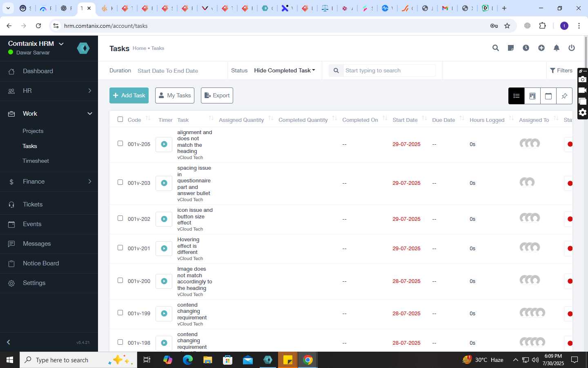Open pinned tasks view
The height and width of the screenshot is (368, 588).
tap(564, 96)
